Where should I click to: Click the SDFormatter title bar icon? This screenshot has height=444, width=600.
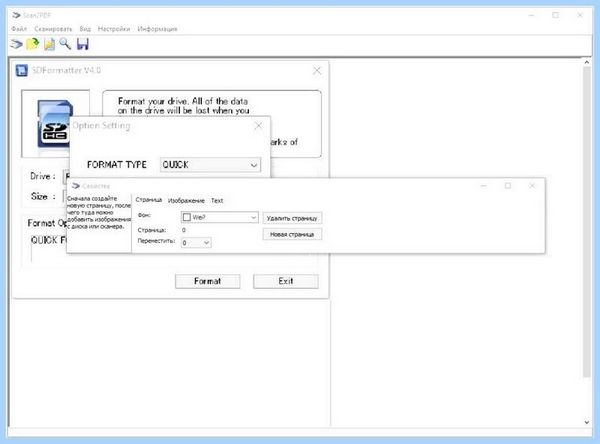click(22, 70)
